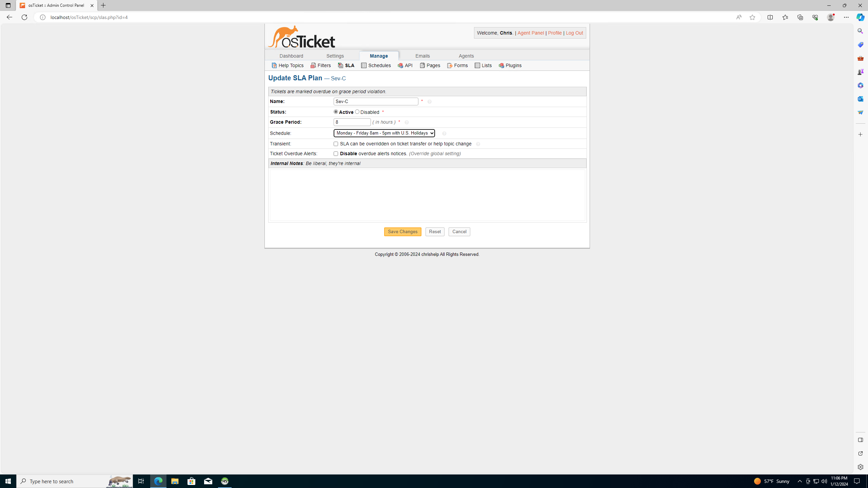The width and height of the screenshot is (868, 488).
Task: Expand the Schedule dropdown
Action: click(x=384, y=133)
